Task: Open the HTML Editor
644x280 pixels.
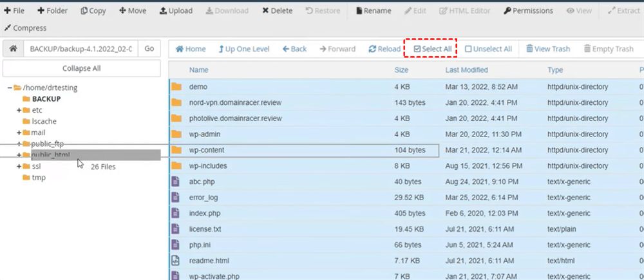Action: [x=464, y=11]
